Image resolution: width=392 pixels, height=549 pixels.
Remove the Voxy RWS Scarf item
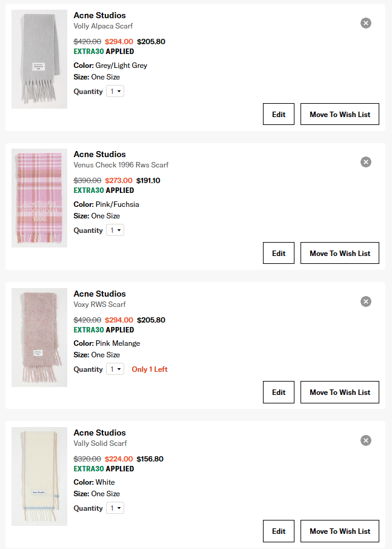(x=365, y=301)
